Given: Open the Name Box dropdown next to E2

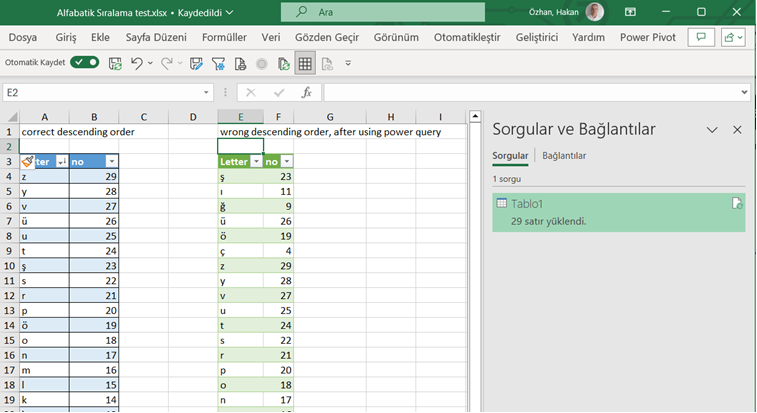Looking at the screenshot, I should pyautogui.click(x=206, y=92).
